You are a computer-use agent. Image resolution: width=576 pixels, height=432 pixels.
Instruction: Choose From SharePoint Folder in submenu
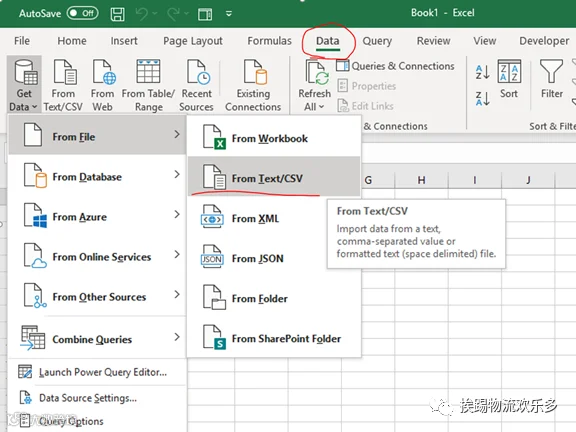coord(274,338)
